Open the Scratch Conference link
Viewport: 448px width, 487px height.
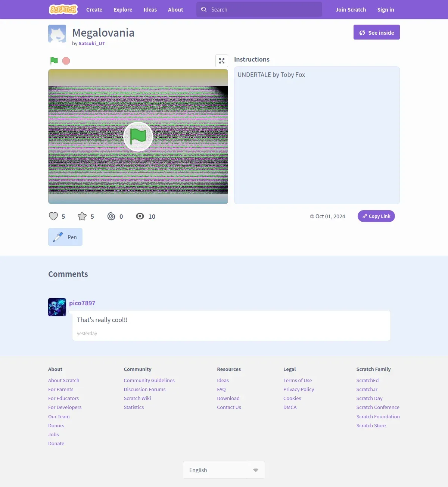(378, 407)
